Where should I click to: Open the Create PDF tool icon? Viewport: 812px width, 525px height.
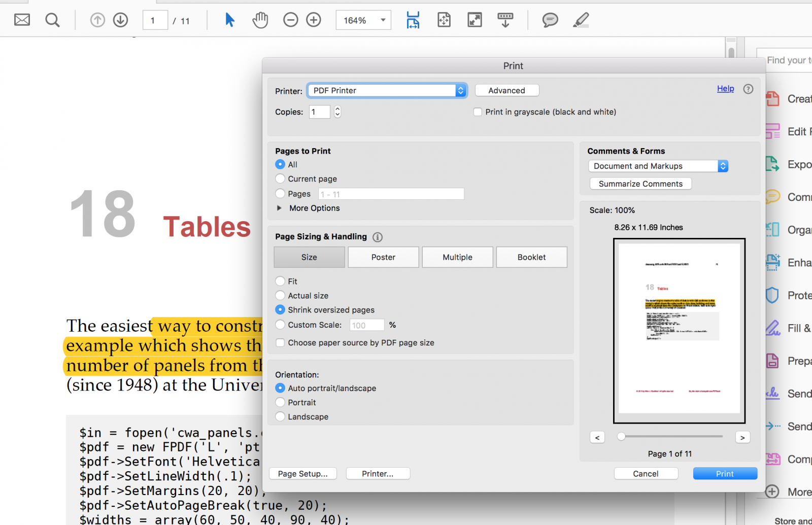pyautogui.click(x=772, y=98)
